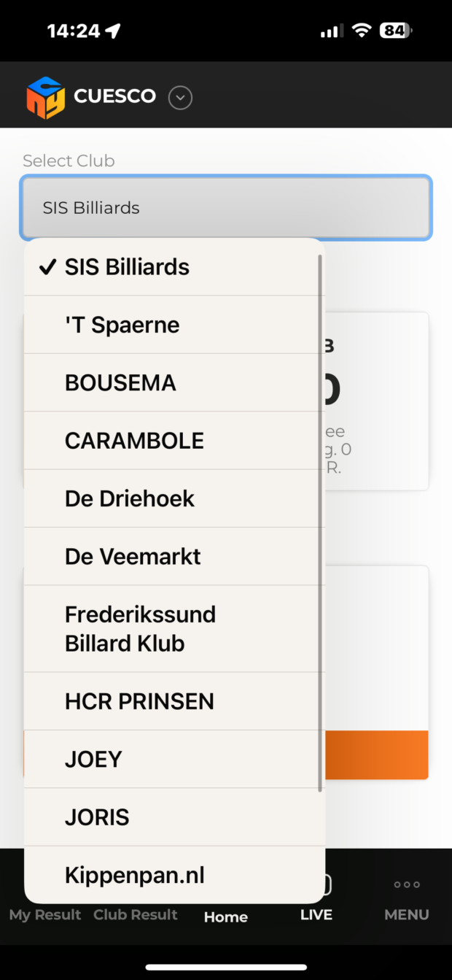Switch to the LIVE tab
The width and height of the screenshot is (452, 980).
click(316, 914)
